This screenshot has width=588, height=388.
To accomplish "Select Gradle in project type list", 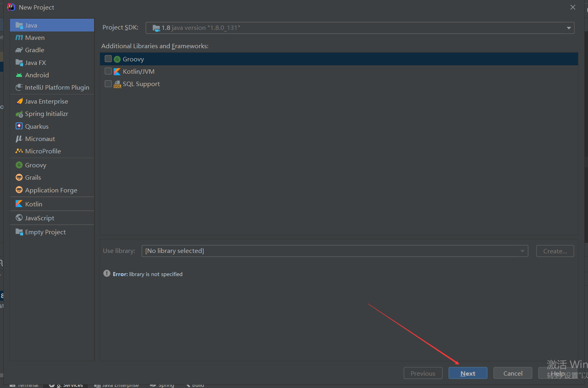I will (x=52, y=50).
